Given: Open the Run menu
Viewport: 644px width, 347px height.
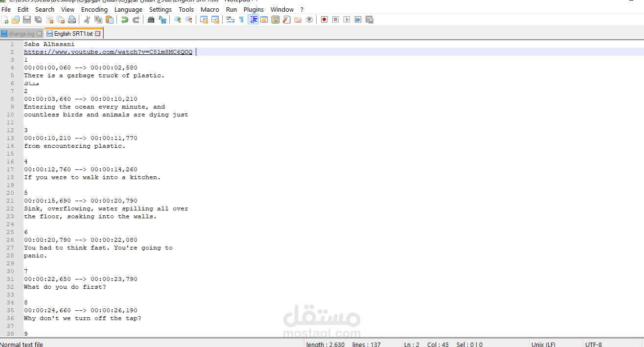Looking at the screenshot, I should [x=231, y=9].
